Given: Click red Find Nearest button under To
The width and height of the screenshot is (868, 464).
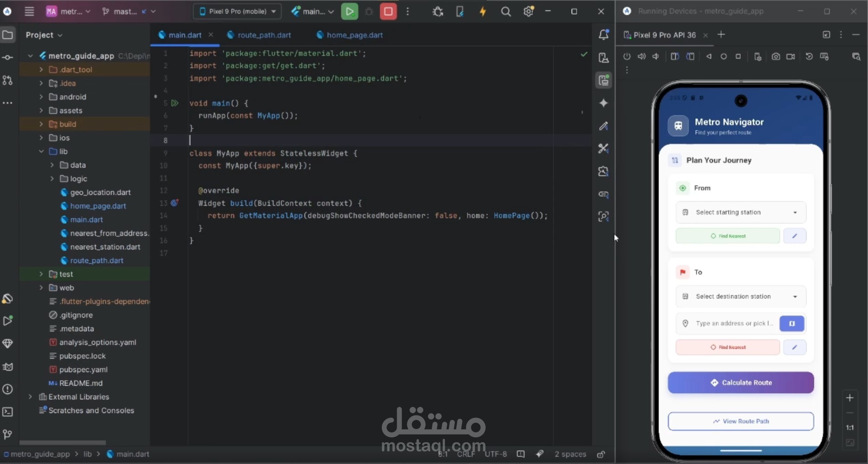Looking at the screenshot, I should point(728,347).
